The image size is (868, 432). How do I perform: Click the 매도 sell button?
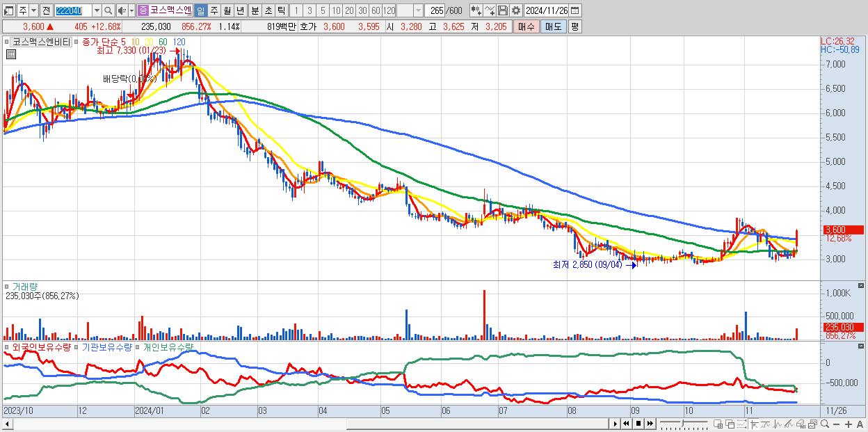coord(554,26)
